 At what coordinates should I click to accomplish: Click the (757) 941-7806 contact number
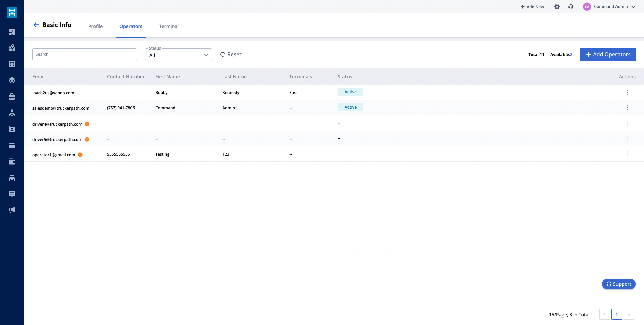121,108
